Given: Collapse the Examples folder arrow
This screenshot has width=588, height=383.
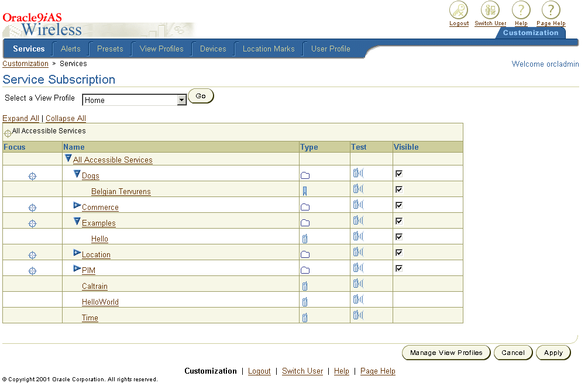Looking at the screenshot, I should pos(77,221).
